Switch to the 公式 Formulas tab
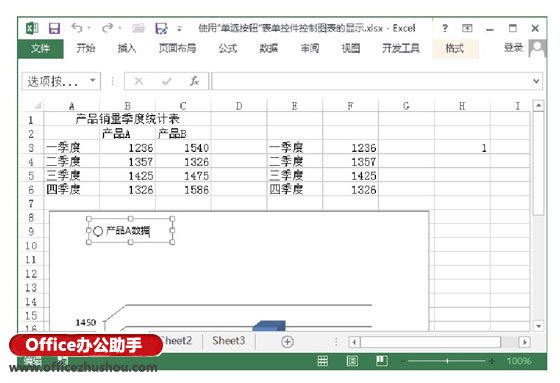The image size is (560, 383). (228, 48)
